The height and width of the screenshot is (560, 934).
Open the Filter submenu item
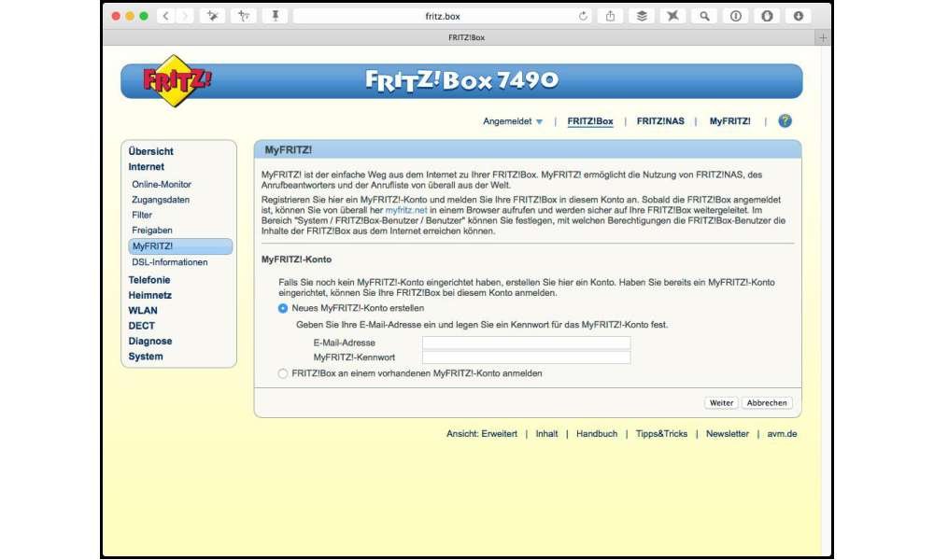click(142, 215)
